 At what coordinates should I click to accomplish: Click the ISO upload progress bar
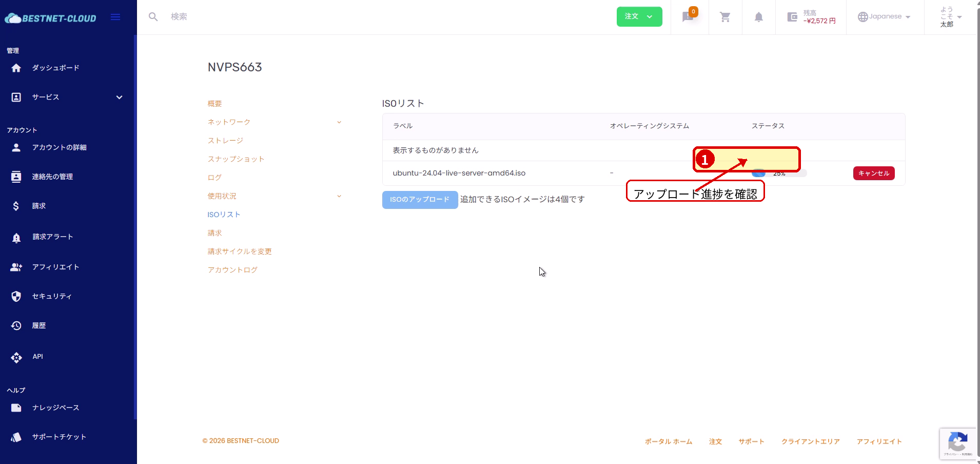(779, 173)
